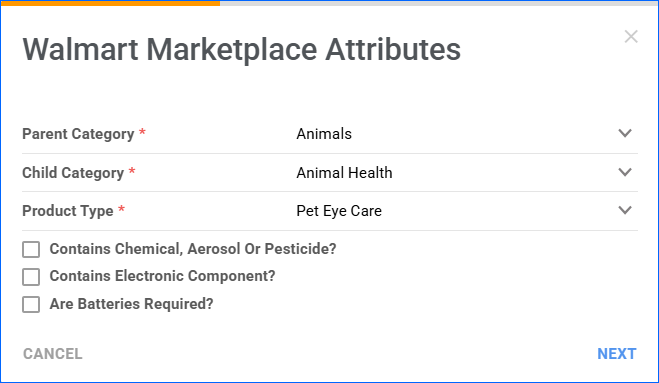Enable Contains Chemical, Aerosol Or Pesticide checkbox

31,249
